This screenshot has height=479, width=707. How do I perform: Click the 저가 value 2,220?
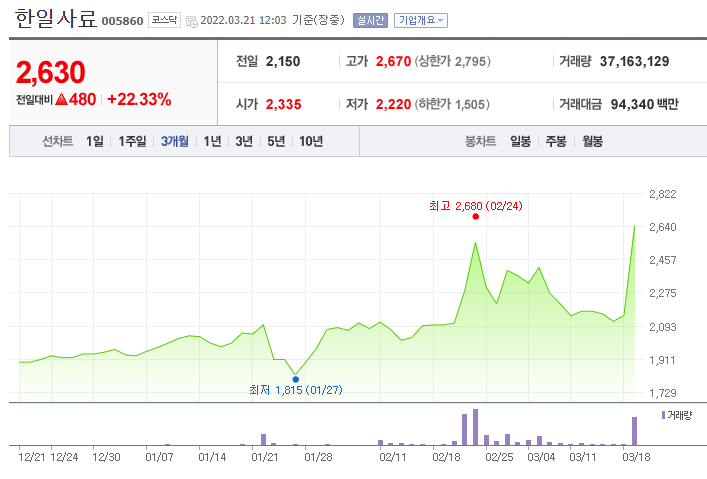click(x=393, y=104)
